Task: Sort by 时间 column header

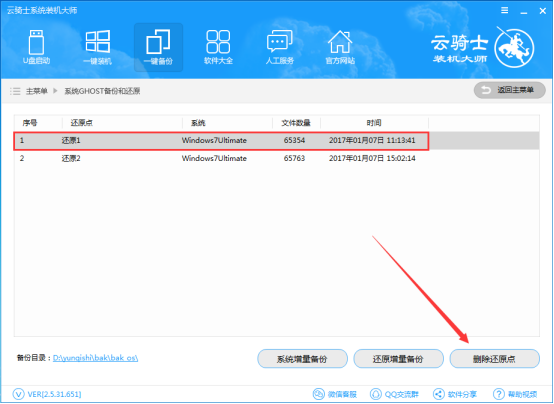Action: pos(374,123)
